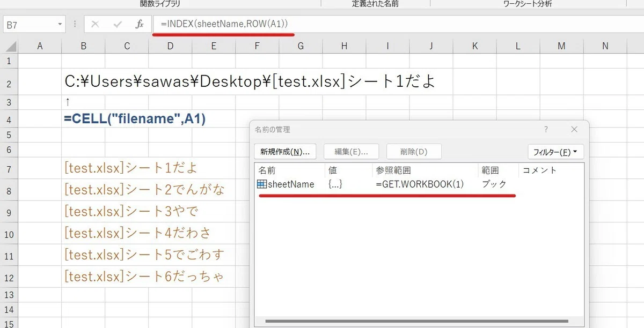This screenshot has height=328, width=644.
Task: Click the select-all corner of the grid
Action: pyautogui.click(x=9, y=46)
